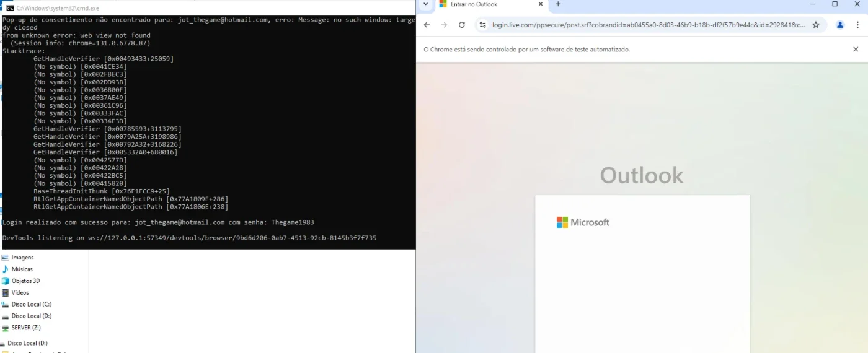Image resolution: width=868 pixels, height=353 pixels.
Task: Select Disco Local (D:) entry beneath SERVER (Z:)
Action: coord(27,343)
